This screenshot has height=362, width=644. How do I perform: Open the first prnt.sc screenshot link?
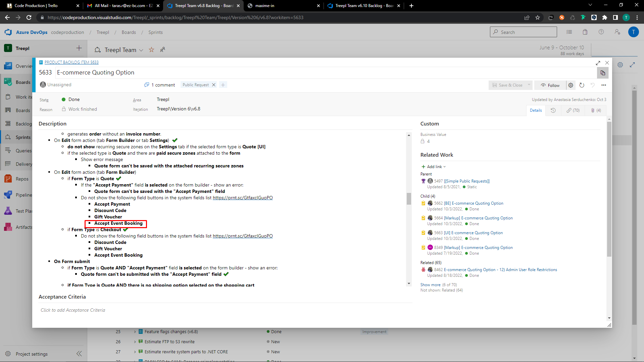coord(243,198)
